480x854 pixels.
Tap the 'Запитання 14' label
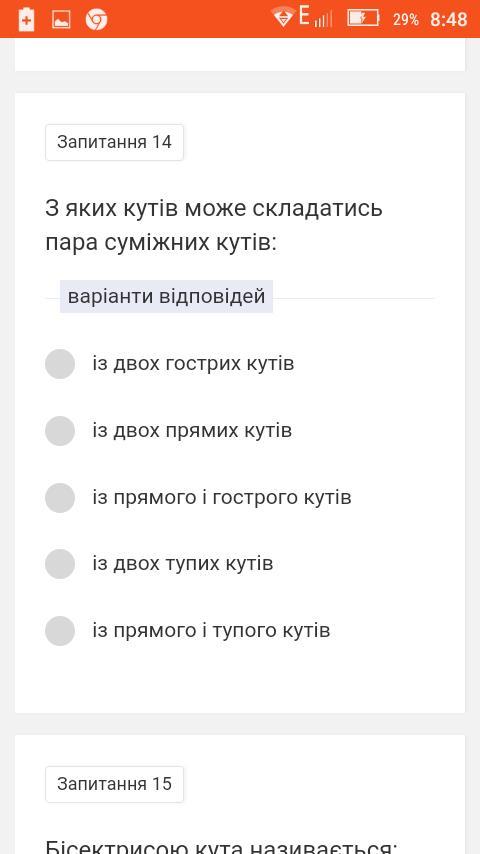tap(114, 143)
